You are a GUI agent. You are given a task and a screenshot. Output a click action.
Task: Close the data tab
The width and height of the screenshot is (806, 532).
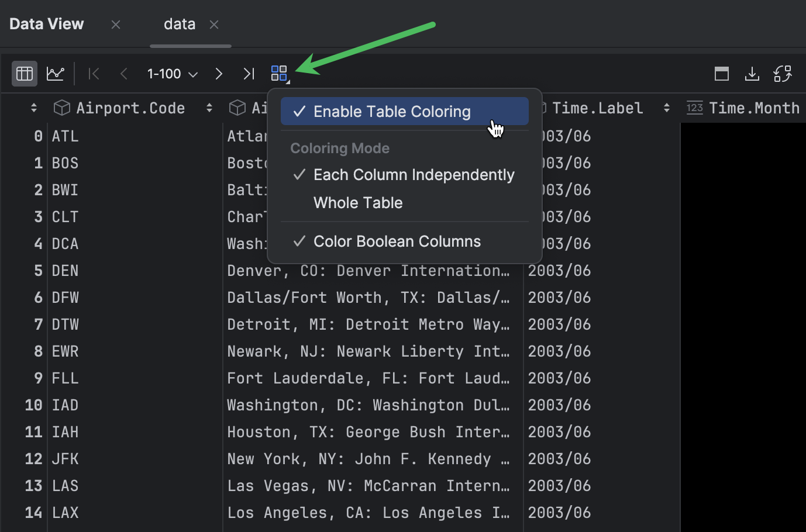pos(214,24)
